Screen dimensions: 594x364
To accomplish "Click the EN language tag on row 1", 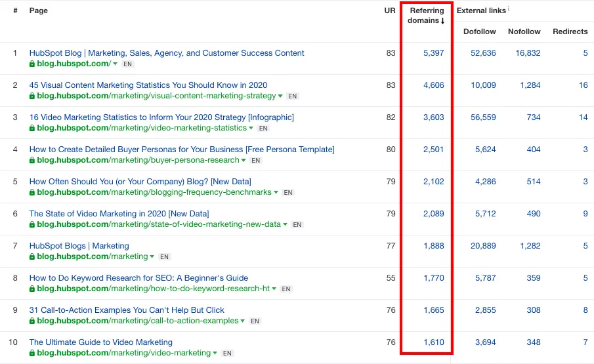I will pos(128,64).
